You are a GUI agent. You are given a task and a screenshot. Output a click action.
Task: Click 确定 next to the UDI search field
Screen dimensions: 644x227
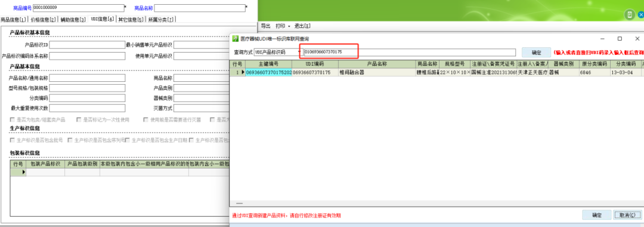pyautogui.click(x=537, y=52)
